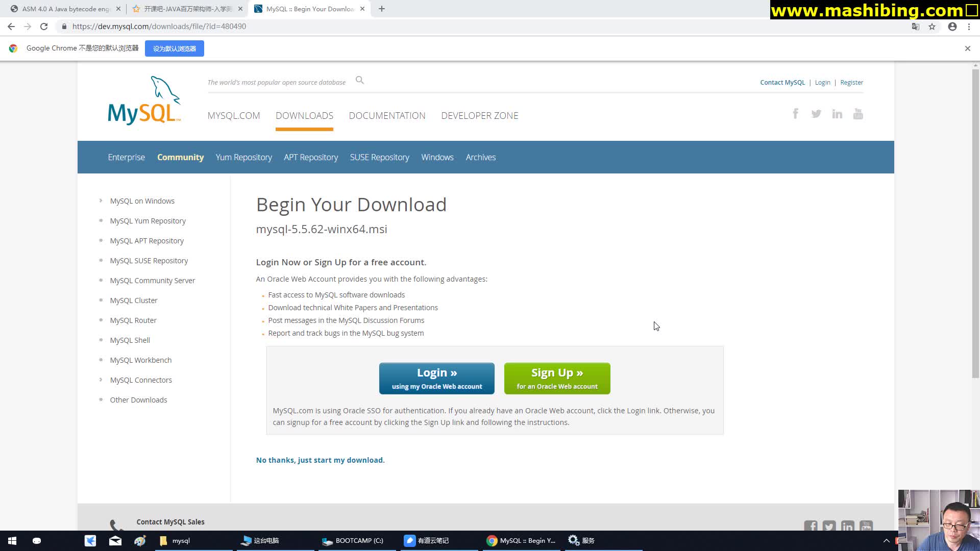
Task: Toggle Enterprise tab selection
Action: [127, 157]
